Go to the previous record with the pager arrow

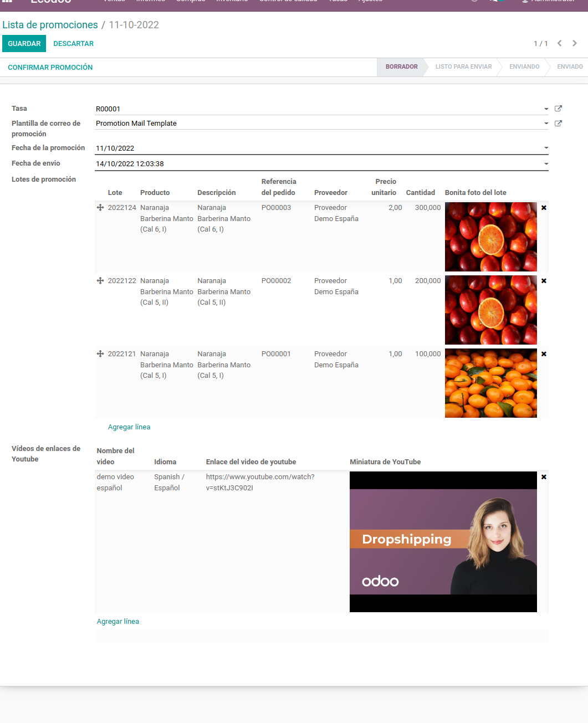[x=560, y=43]
